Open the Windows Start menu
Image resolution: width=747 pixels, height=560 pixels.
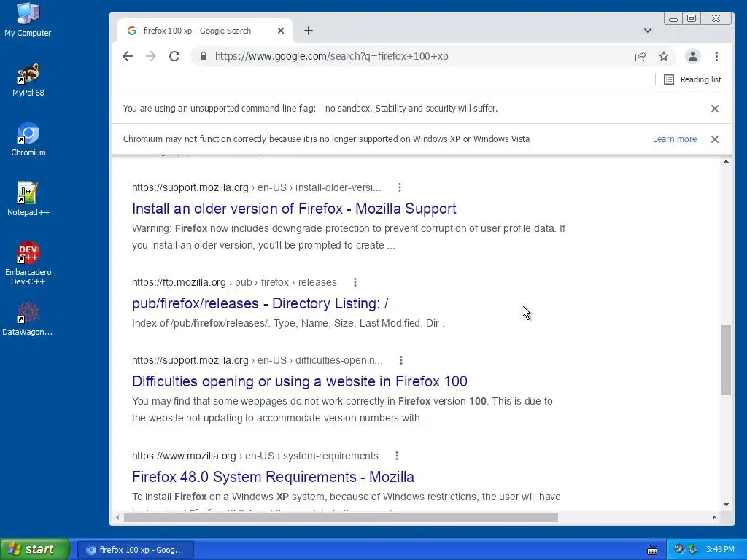point(35,549)
